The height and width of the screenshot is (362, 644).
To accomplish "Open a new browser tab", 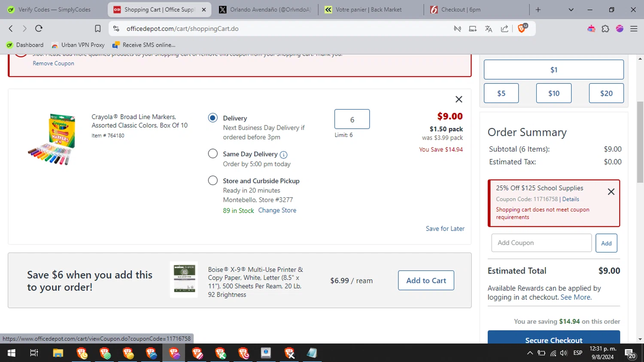I will (538, 9).
